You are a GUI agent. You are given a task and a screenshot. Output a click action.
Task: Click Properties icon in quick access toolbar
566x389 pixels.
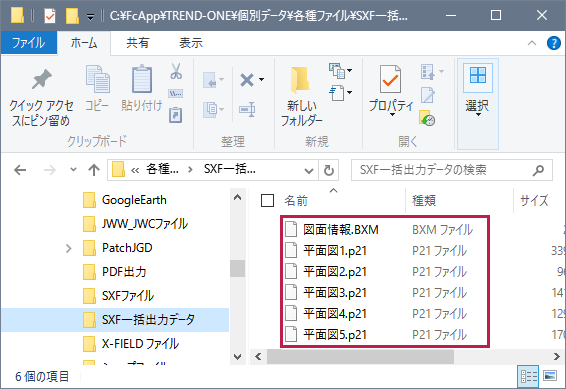[x=50, y=16]
